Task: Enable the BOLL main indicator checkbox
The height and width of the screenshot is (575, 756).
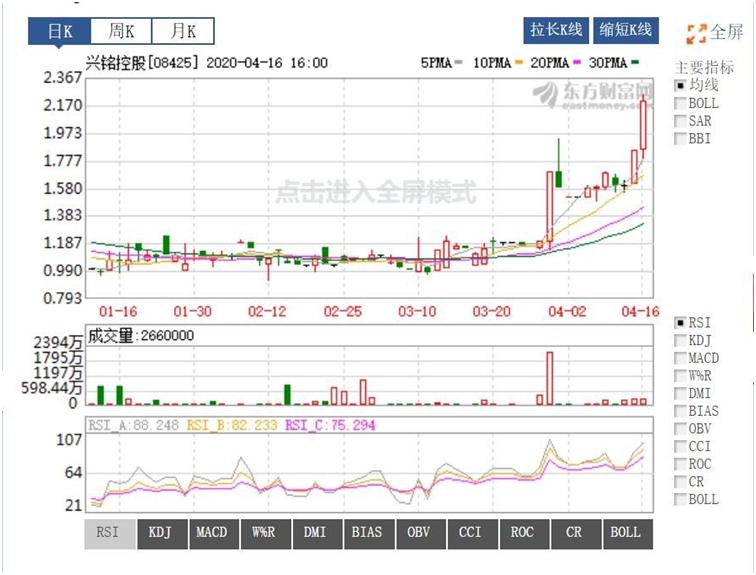Action: pyautogui.click(x=680, y=104)
